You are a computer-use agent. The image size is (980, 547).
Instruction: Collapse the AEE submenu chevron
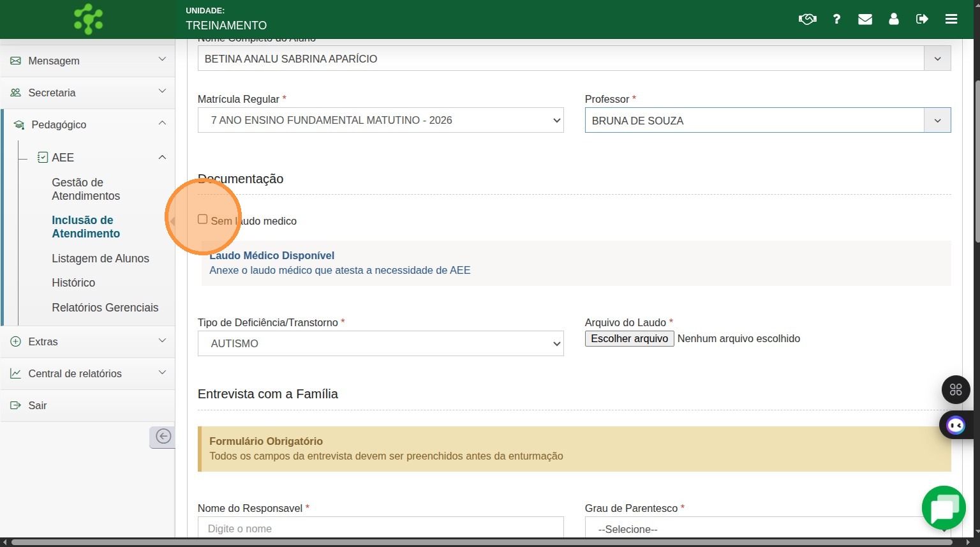click(x=162, y=157)
